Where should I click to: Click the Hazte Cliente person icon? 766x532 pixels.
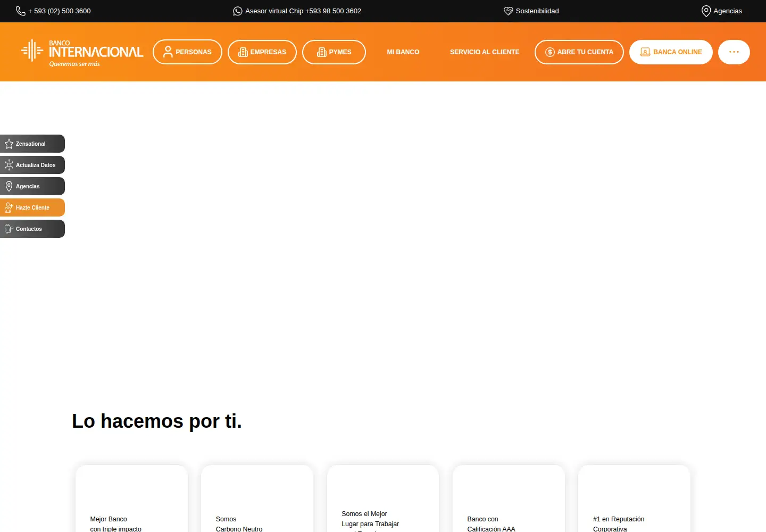[x=9, y=207]
